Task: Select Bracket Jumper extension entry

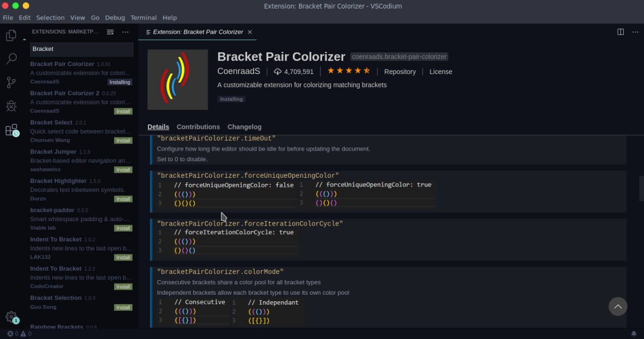Action: 80,160
